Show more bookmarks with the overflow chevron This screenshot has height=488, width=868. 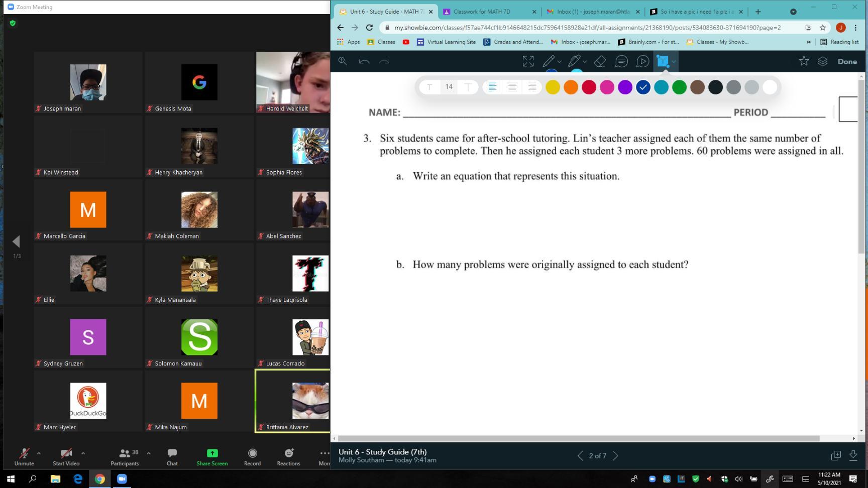click(x=808, y=42)
